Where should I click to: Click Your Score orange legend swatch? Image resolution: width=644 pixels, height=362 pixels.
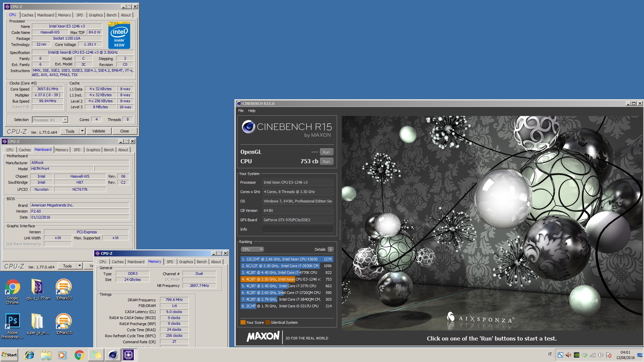(243, 322)
